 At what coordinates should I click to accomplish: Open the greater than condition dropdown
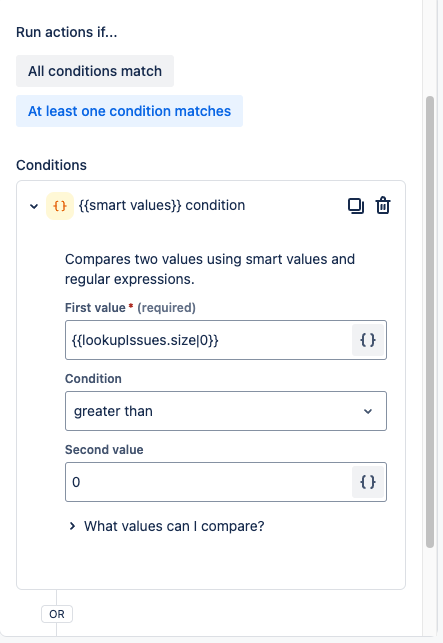(x=226, y=411)
